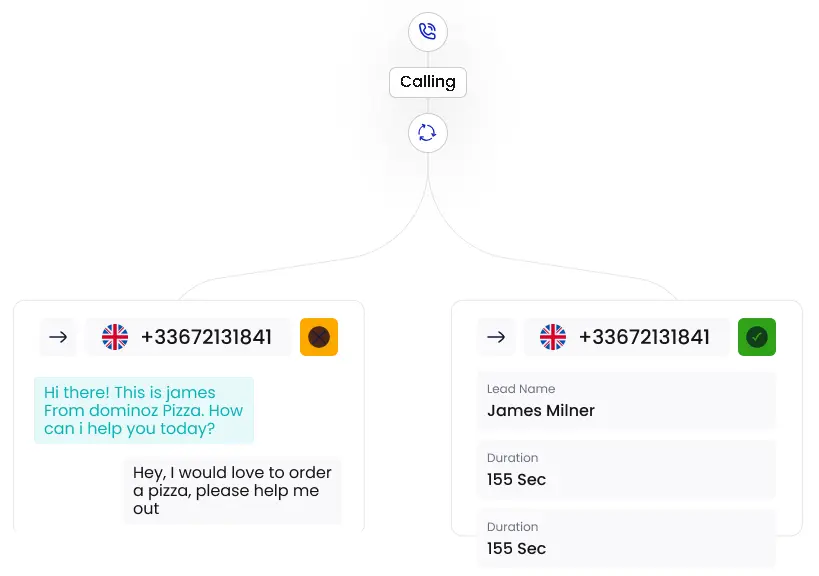Select the UK flag in the successful call card
The height and width of the screenshot is (576, 819).
click(x=553, y=337)
